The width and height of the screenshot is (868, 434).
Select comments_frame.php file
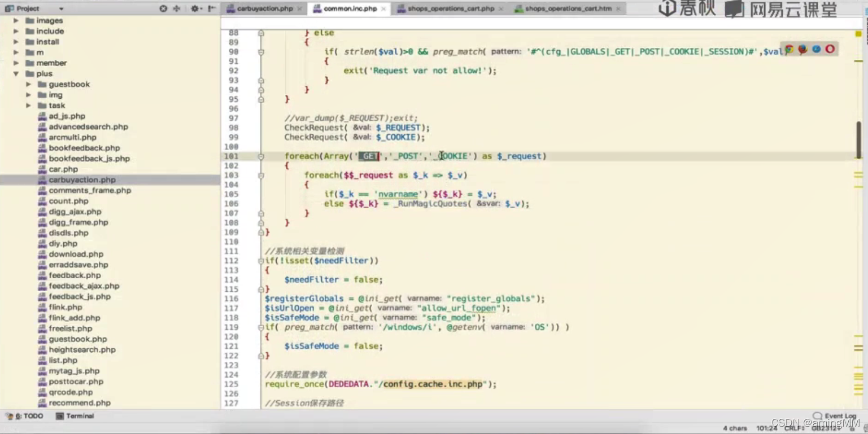tap(90, 191)
